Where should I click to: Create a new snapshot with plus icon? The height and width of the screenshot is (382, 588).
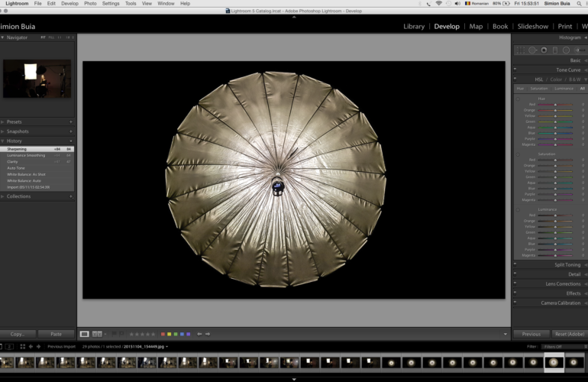point(71,131)
